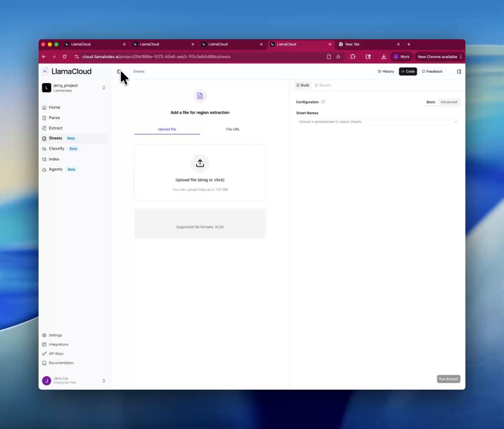504x429 pixels.
Task: Bookmark this page with star icon
Action: pyautogui.click(x=338, y=57)
